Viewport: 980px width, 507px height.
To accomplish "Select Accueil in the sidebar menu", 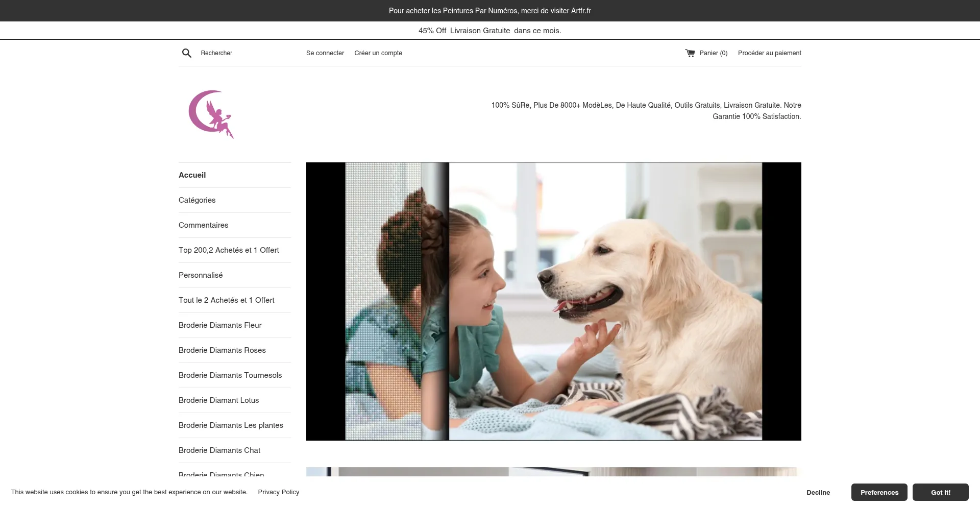I will 192,175.
